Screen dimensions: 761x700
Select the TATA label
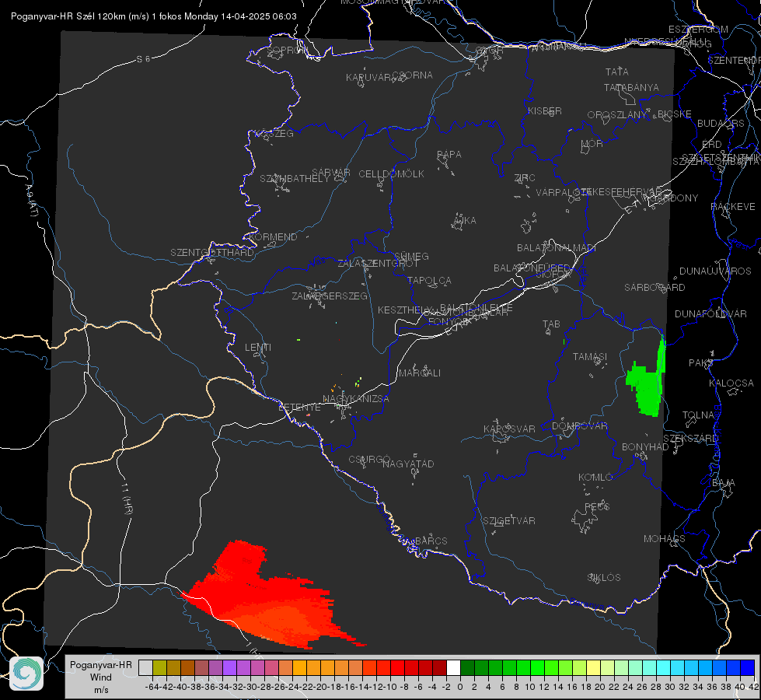(x=617, y=72)
